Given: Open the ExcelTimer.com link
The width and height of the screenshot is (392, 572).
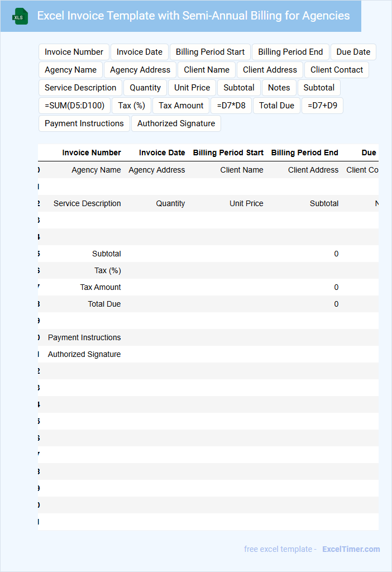Looking at the screenshot, I should click(x=351, y=549).
